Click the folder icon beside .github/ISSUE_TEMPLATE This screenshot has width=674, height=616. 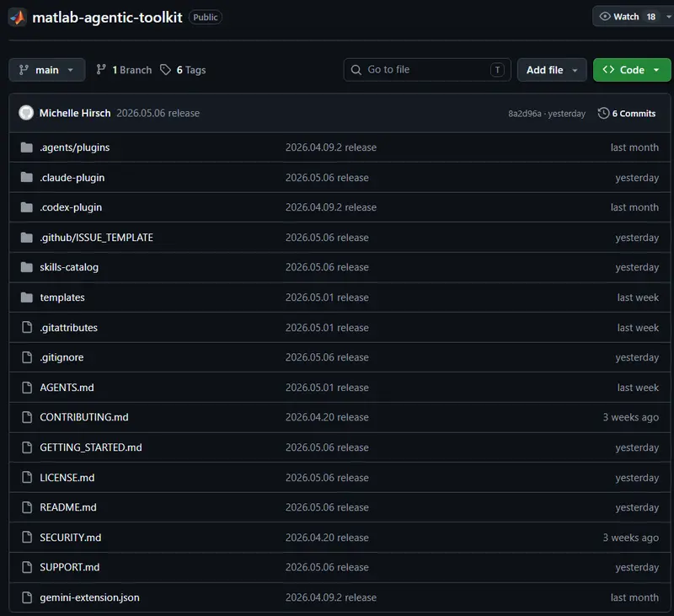(x=27, y=238)
